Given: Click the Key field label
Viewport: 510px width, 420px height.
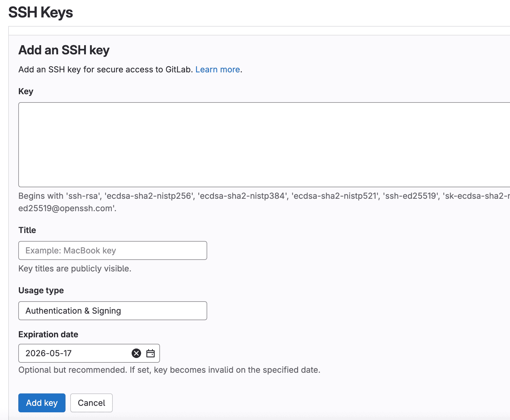Looking at the screenshot, I should click(26, 91).
